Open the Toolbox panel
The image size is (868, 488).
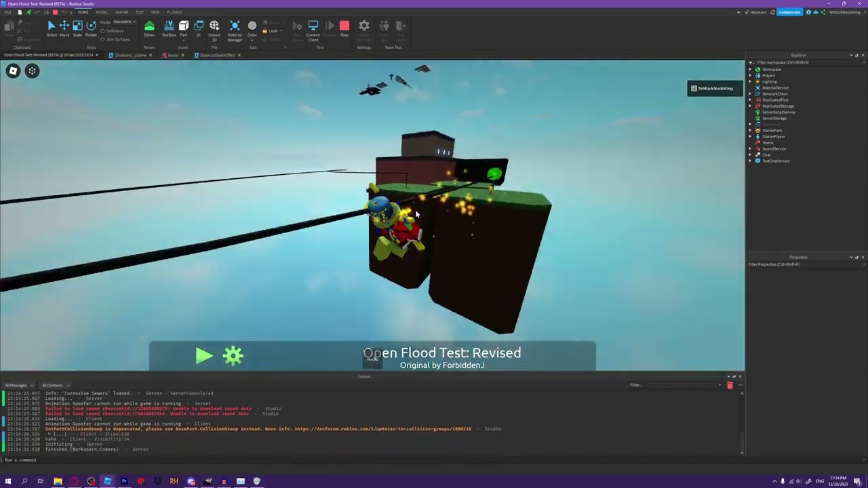tap(169, 28)
